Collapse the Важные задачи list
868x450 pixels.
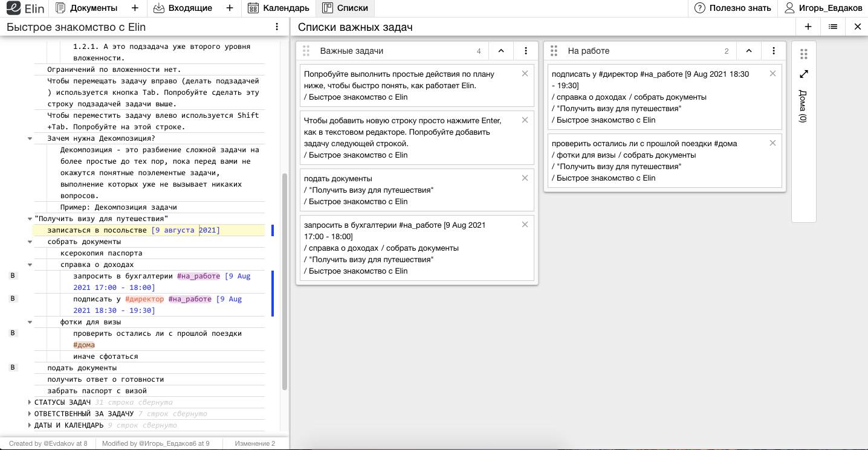point(501,51)
